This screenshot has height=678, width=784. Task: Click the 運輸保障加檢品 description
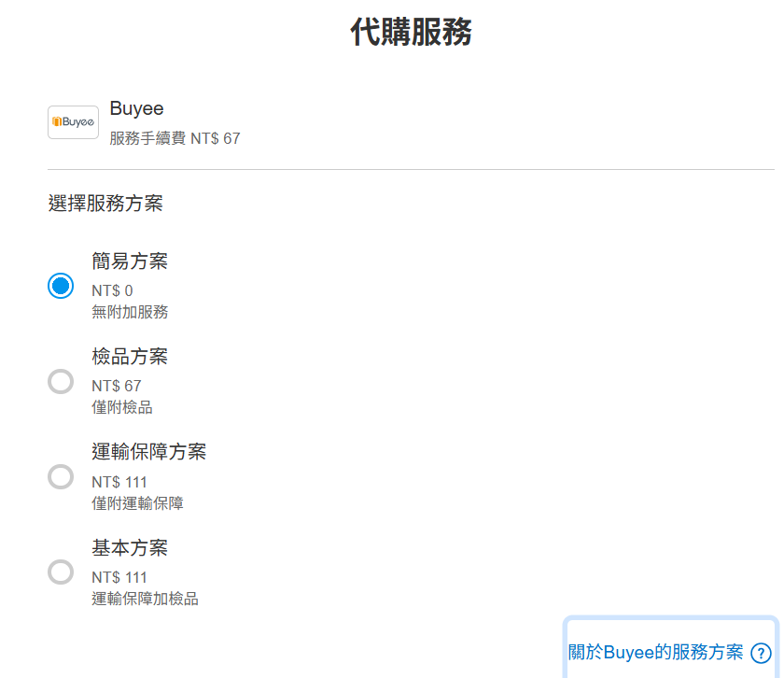click(x=145, y=599)
